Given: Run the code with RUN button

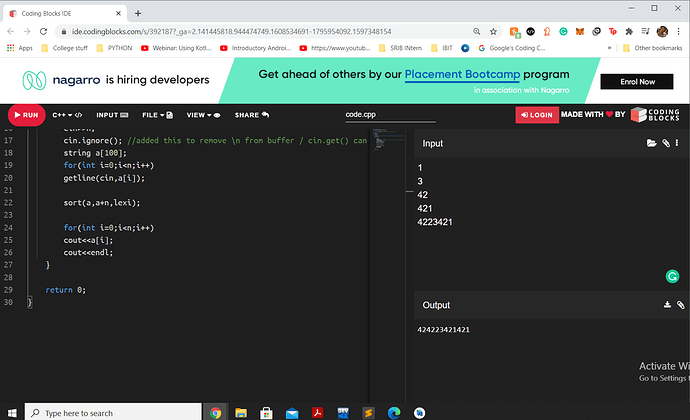Looking at the screenshot, I should 26,115.
